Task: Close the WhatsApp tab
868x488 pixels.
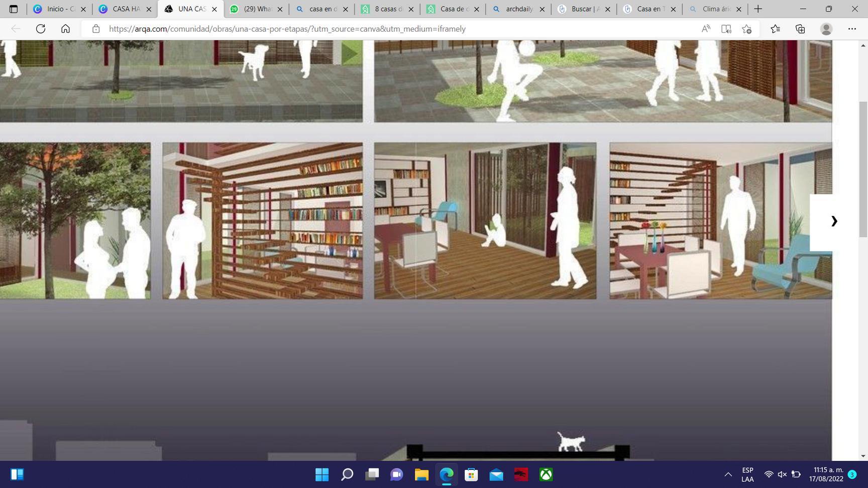Action: tap(280, 9)
